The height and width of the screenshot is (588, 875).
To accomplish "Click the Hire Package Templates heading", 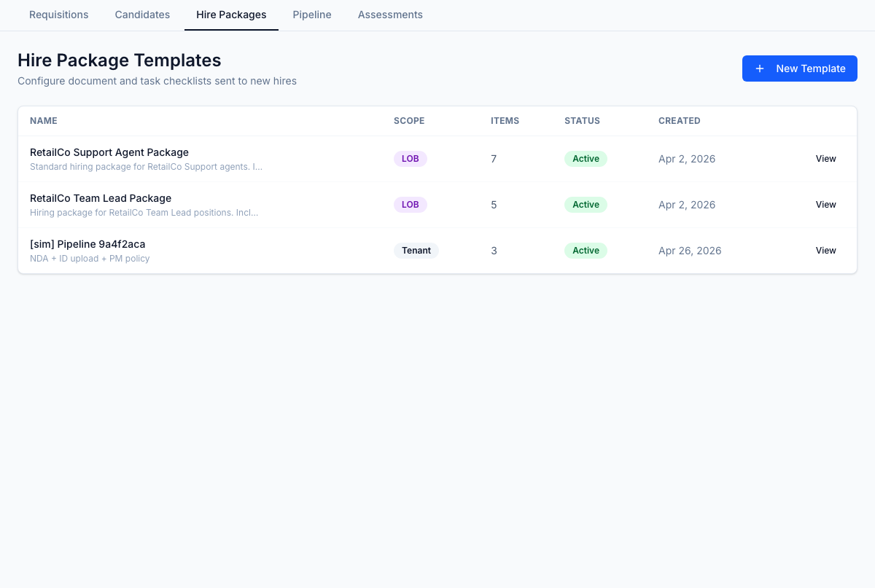I will [x=120, y=60].
